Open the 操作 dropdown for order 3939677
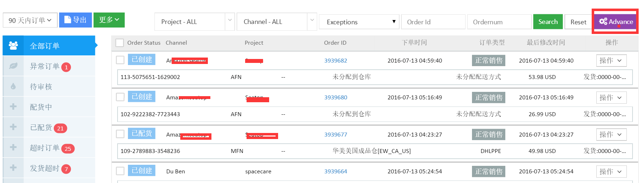644x183 pixels. (611, 134)
